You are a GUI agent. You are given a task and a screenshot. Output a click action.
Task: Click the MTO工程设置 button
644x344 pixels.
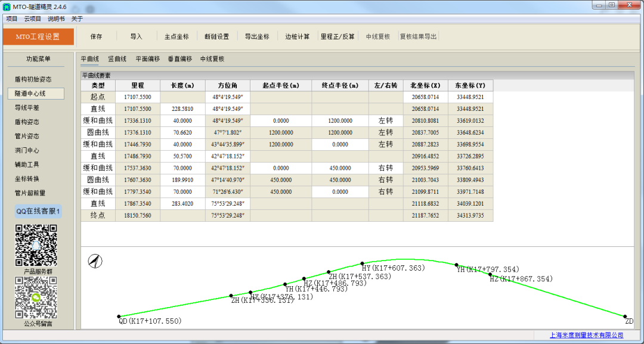click(x=38, y=36)
